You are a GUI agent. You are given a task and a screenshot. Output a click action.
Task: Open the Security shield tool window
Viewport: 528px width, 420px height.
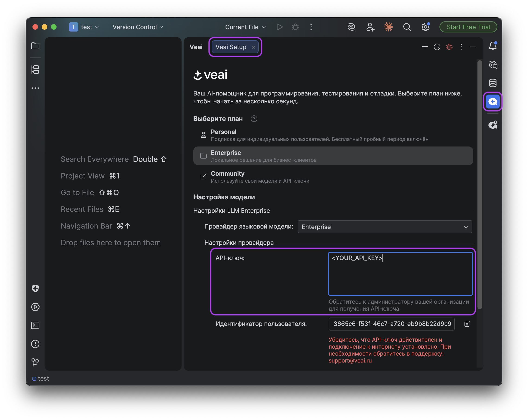point(35,288)
